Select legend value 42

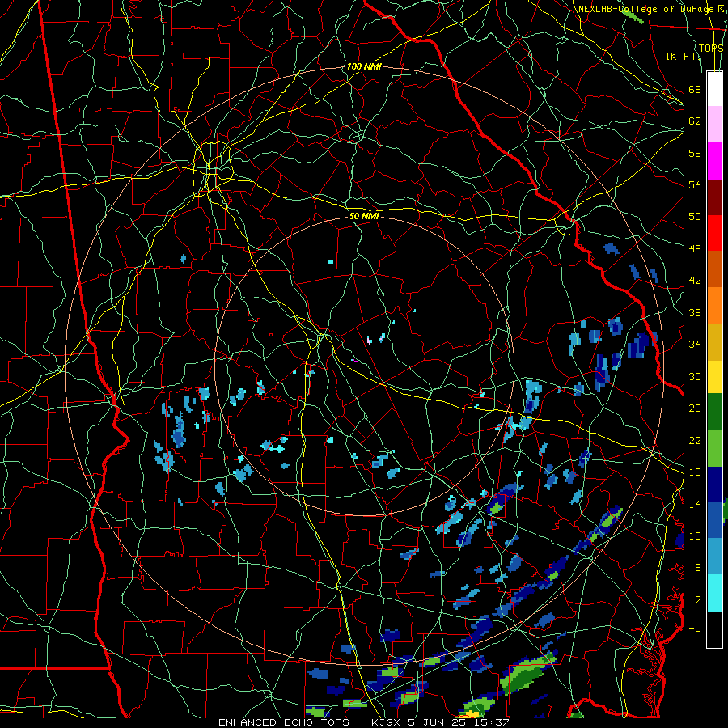pyautogui.click(x=695, y=281)
